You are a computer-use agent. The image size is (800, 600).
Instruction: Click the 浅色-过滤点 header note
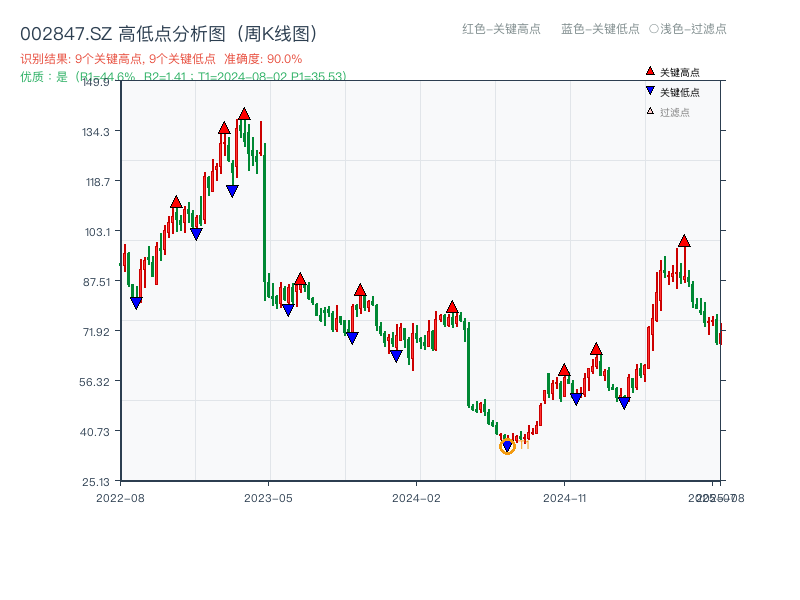688,29
